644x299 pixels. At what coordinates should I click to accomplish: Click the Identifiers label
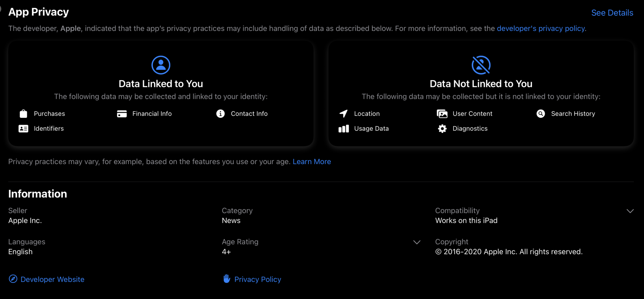click(x=49, y=128)
